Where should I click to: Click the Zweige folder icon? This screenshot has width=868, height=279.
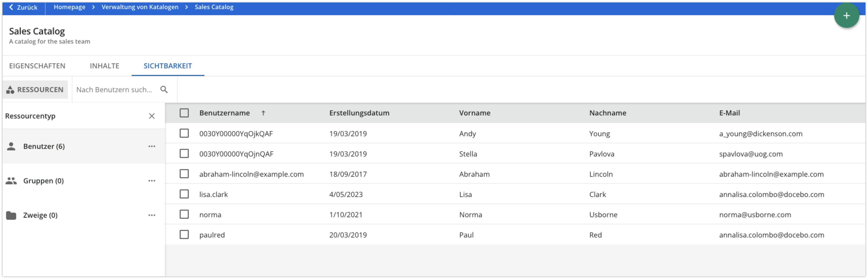(11, 215)
